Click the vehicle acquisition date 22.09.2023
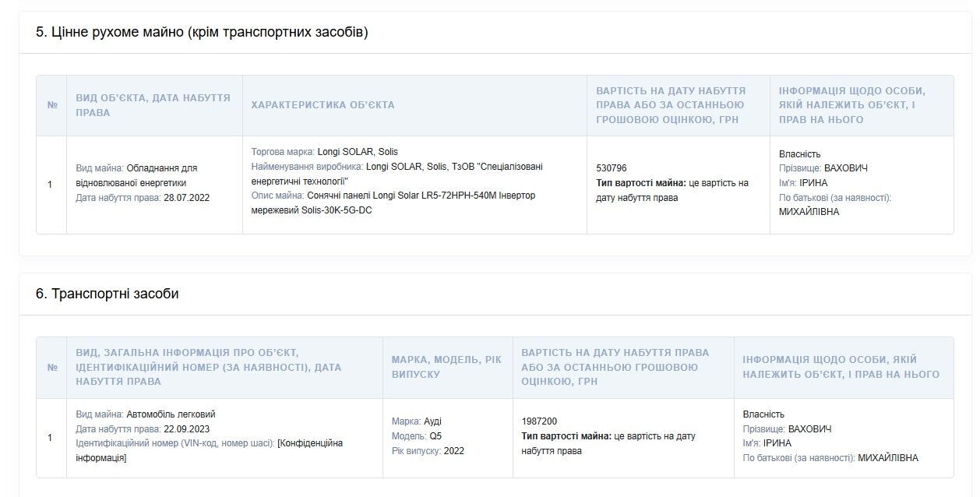This screenshot has width=980, height=497. [186, 429]
